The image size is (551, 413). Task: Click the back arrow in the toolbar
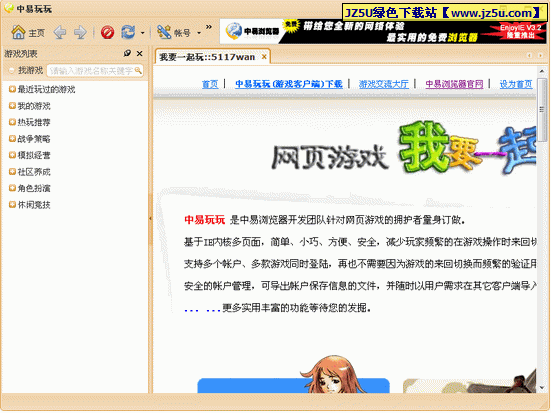(x=60, y=33)
